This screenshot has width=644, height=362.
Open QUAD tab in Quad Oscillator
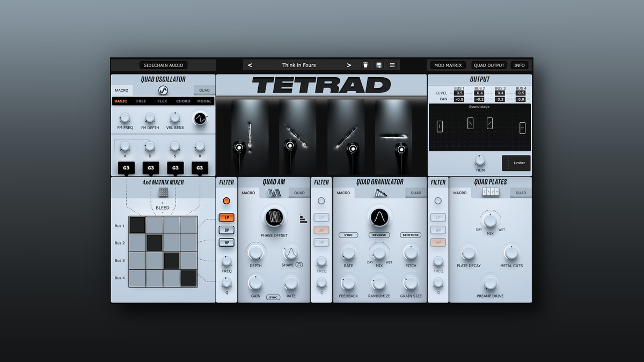204,90
